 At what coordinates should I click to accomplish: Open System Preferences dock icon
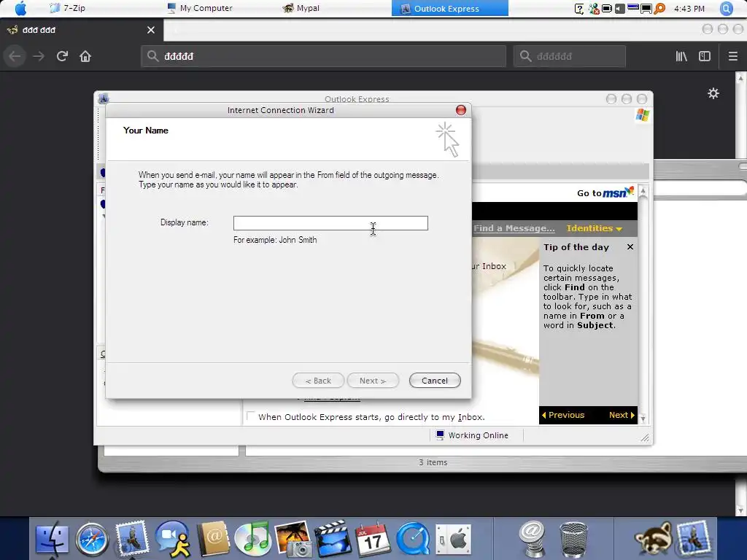[453, 540]
